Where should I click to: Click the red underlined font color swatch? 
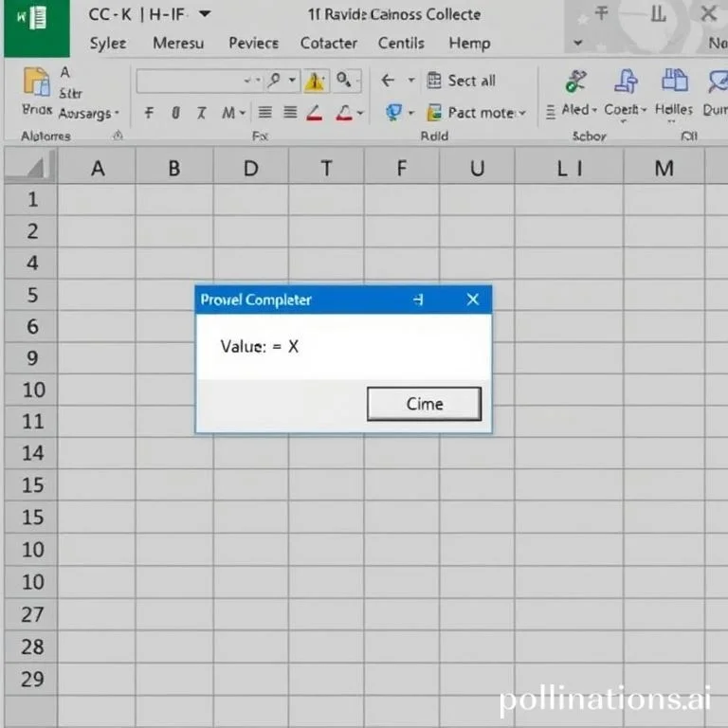click(316, 113)
